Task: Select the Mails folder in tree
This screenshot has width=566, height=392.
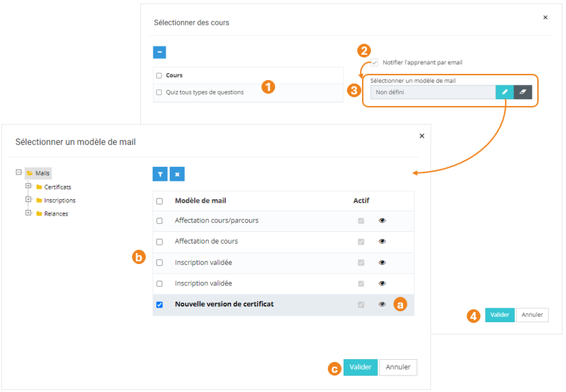Action: pos(41,174)
